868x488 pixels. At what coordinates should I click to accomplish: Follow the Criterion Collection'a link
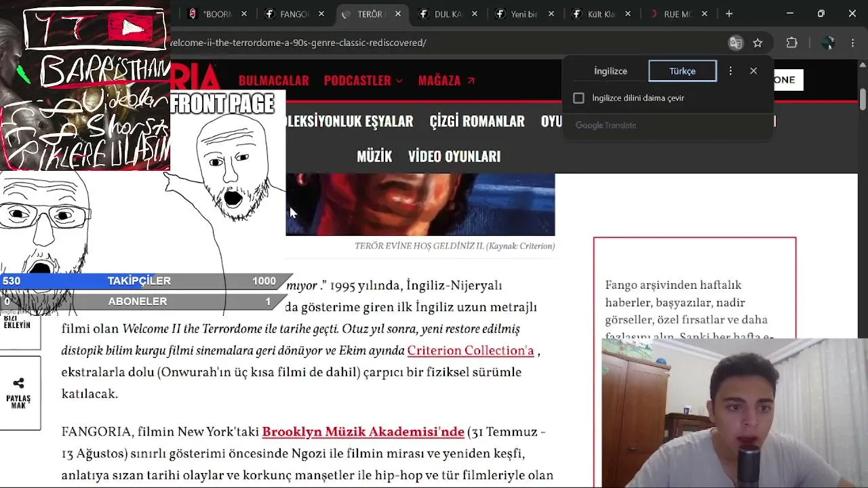[x=471, y=350]
